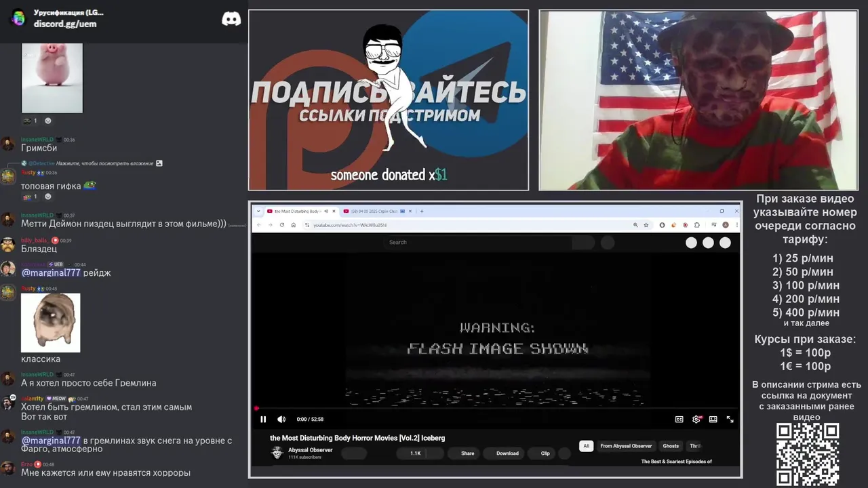
Task: Mute the video with the speaker icon
Action: tap(281, 419)
